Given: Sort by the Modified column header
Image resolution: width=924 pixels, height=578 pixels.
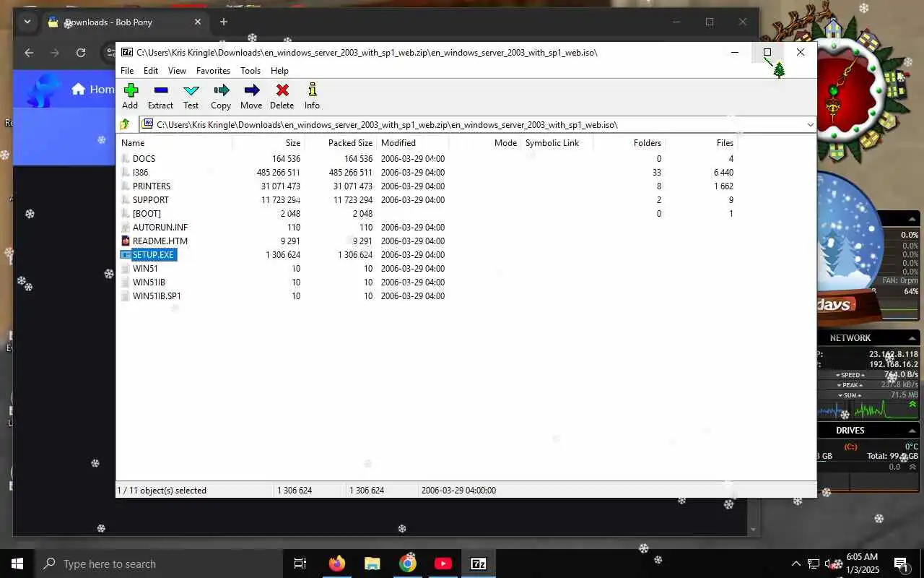Looking at the screenshot, I should pos(413,143).
